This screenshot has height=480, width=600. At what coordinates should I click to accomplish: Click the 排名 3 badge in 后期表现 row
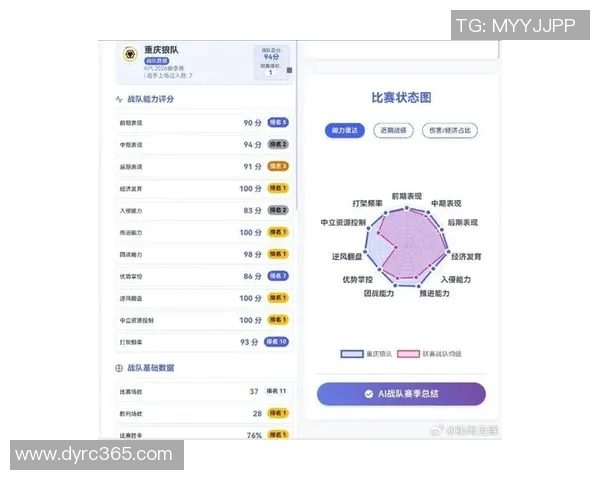[278, 166]
